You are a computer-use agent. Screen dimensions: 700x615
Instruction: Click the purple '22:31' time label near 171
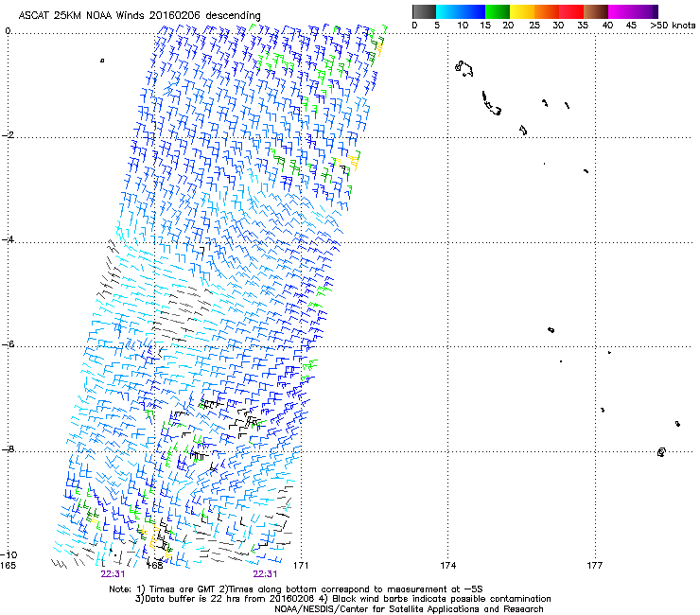[x=265, y=574]
